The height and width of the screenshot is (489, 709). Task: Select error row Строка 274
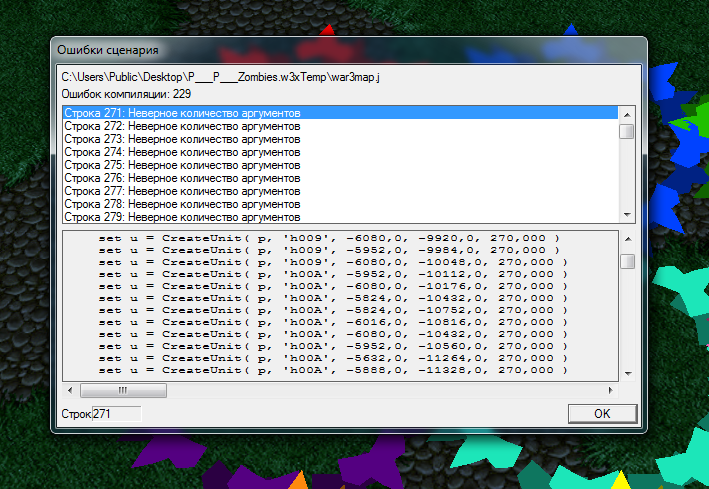coord(340,152)
